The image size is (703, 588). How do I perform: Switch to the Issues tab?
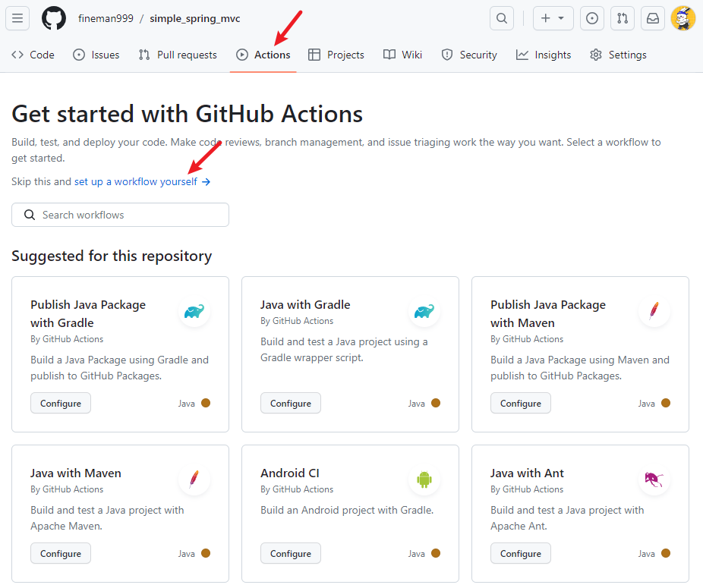pyautogui.click(x=96, y=55)
